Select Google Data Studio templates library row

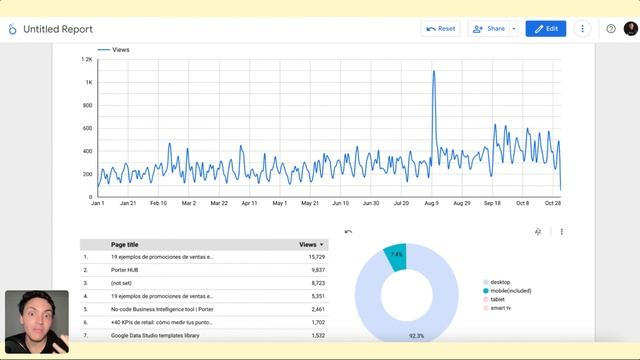(204, 335)
